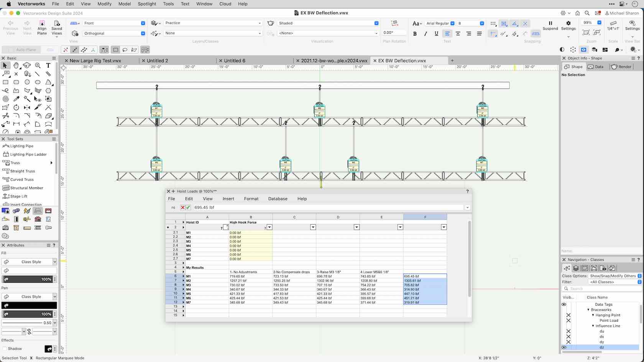644x362 pixels.
Task: Switch to the Render tab in Object Info
Action: click(x=621, y=67)
